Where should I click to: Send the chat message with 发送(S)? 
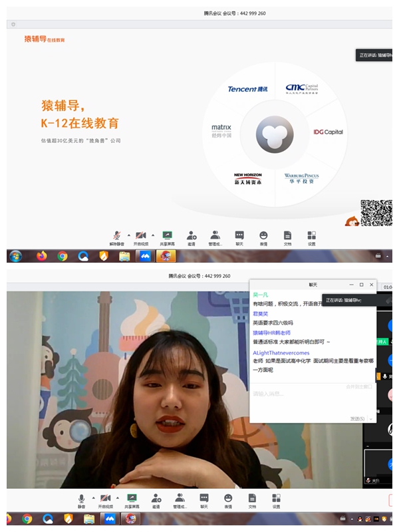(x=357, y=419)
